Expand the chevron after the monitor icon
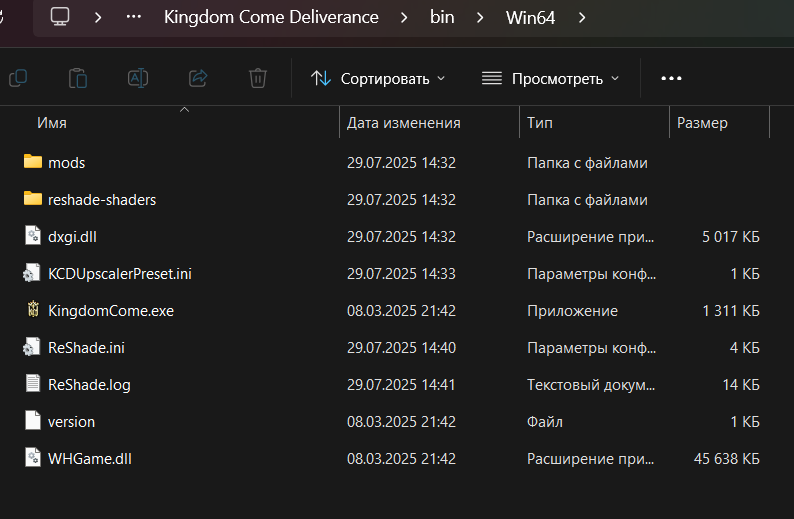 tap(98, 18)
